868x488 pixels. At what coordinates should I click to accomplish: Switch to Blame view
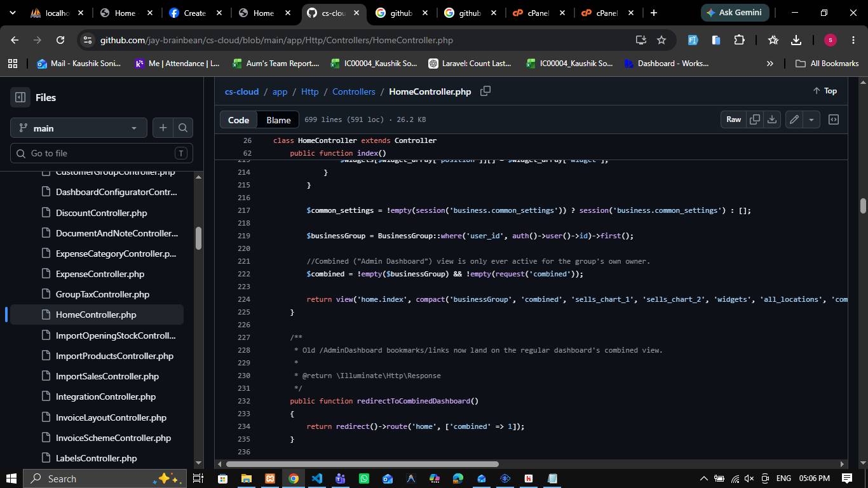pos(278,119)
